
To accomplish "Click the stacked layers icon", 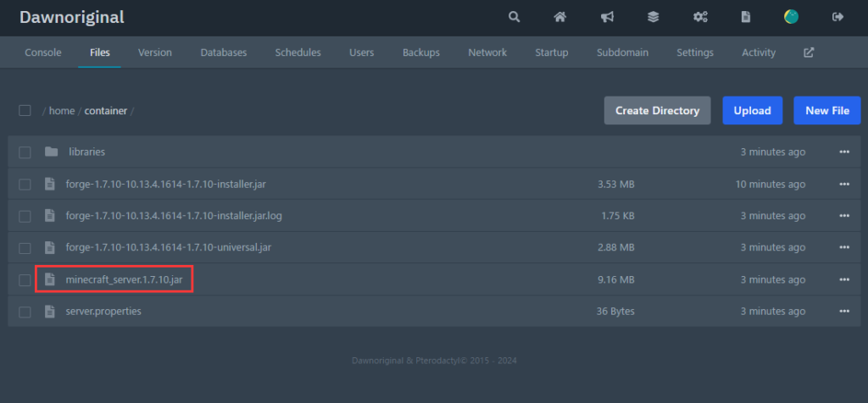I will 654,17.
